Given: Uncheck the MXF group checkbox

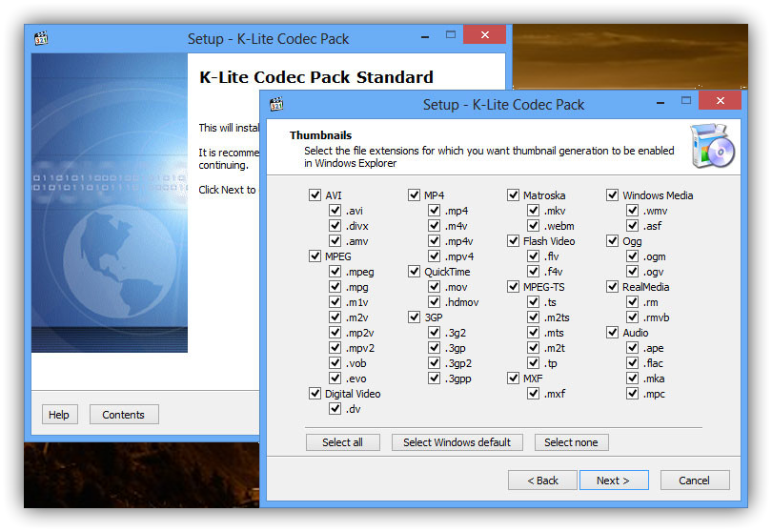Looking at the screenshot, I should (x=513, y=379).
